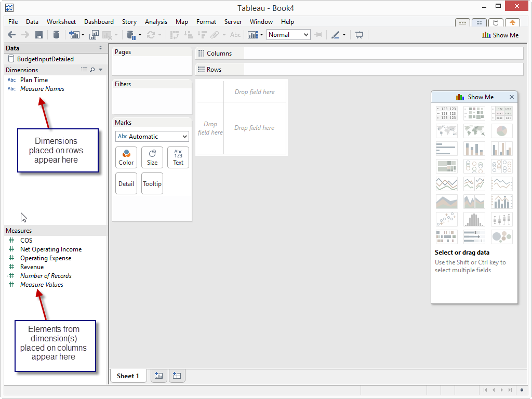Viewport: 532px width, 399px height.
Task: Click the Presentation Mode screen icon
Action: [359, 35]
